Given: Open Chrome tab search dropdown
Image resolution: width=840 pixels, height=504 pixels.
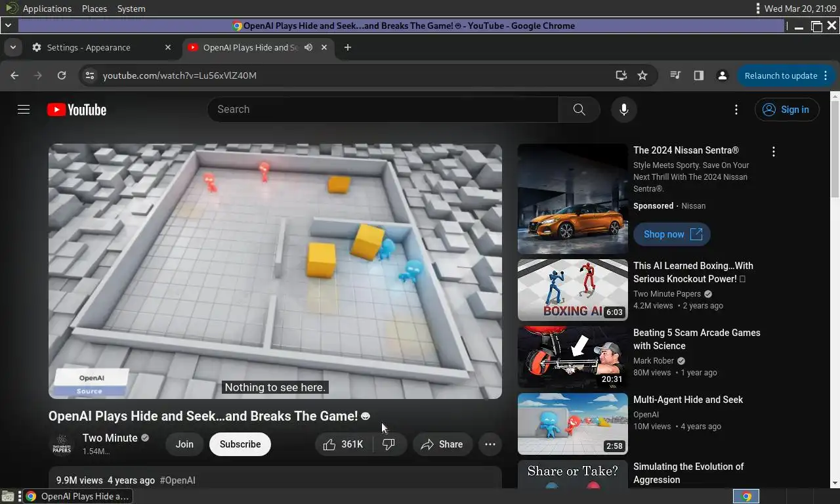Looking at the screenshot, I should pyautogui.click(x=12, y=47).
